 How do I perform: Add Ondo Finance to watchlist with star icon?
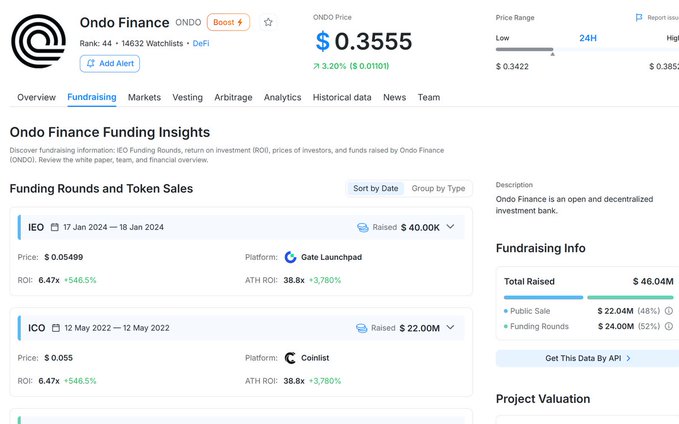click(x=268, y=22)
